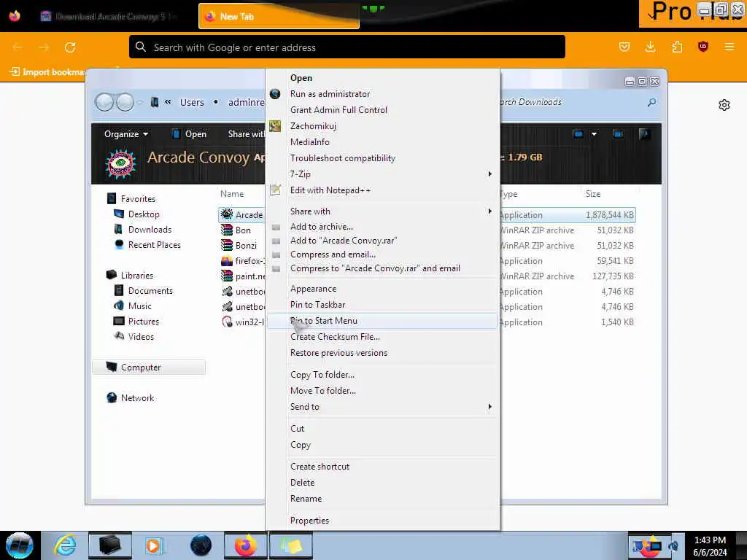Click the New Tab settings gear icon
This screenshot has width=747, height=560.
(724, 105)
